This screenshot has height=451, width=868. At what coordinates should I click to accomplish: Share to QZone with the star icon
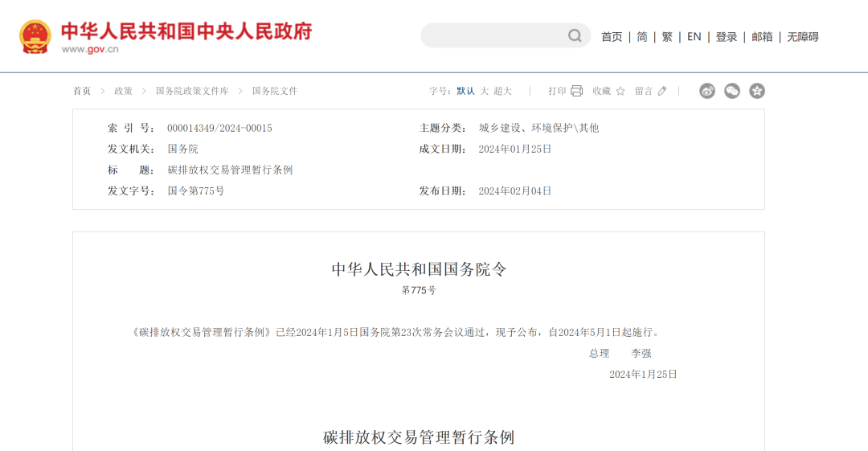[x=757, y=91]
